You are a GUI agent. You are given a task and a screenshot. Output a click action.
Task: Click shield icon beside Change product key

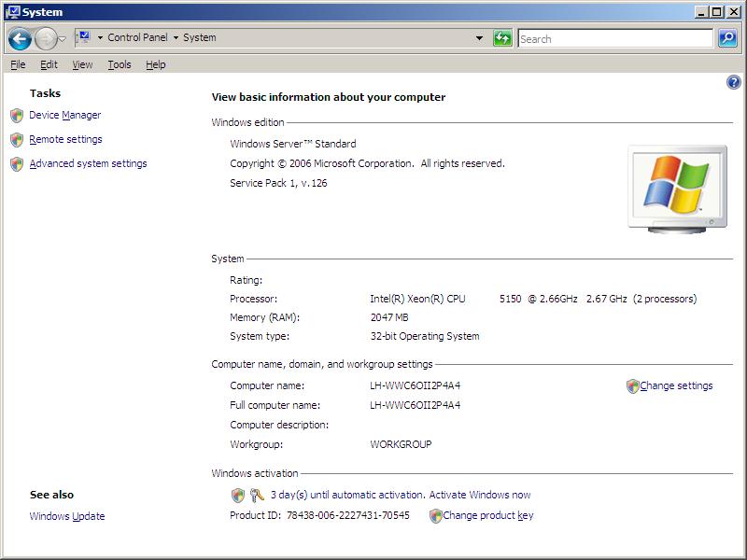[x=435, y=516]
